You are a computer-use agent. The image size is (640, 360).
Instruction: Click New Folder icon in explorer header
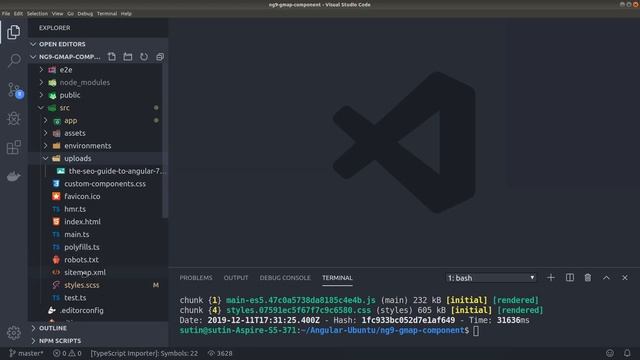click(x=128, y=57)
